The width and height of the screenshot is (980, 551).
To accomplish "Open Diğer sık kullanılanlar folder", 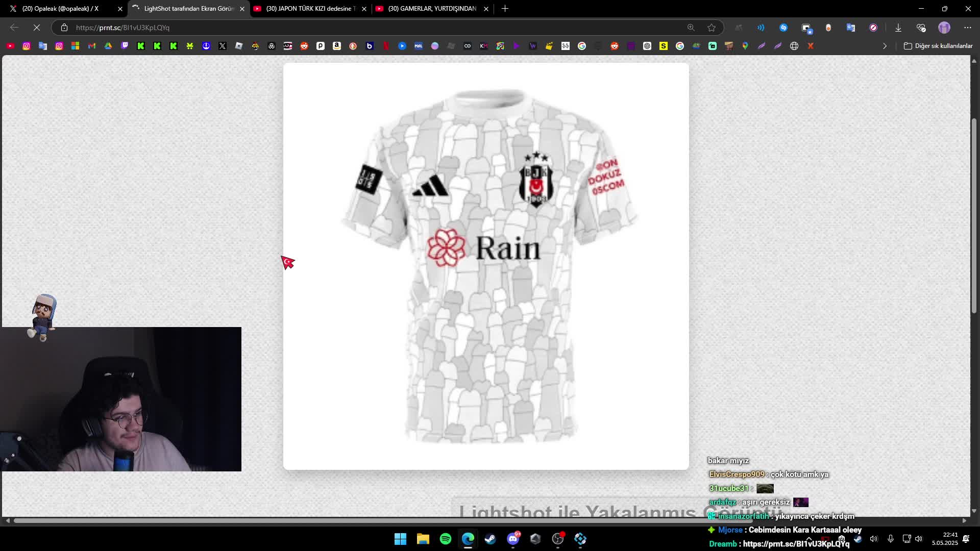I will (x=938, y=46).
